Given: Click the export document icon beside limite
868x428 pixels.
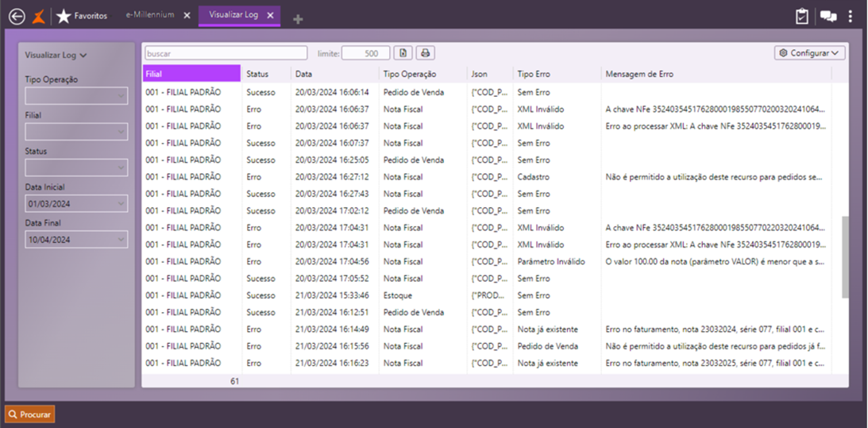Looking at the screenshot, I should point(403,53).
